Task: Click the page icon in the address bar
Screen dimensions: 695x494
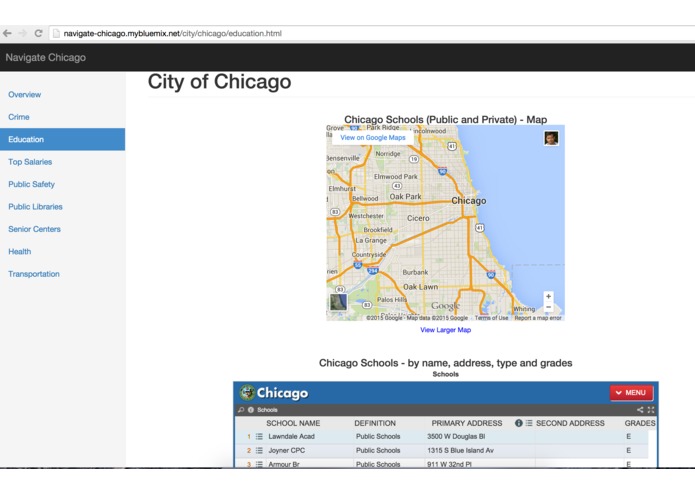Action: 56,33
